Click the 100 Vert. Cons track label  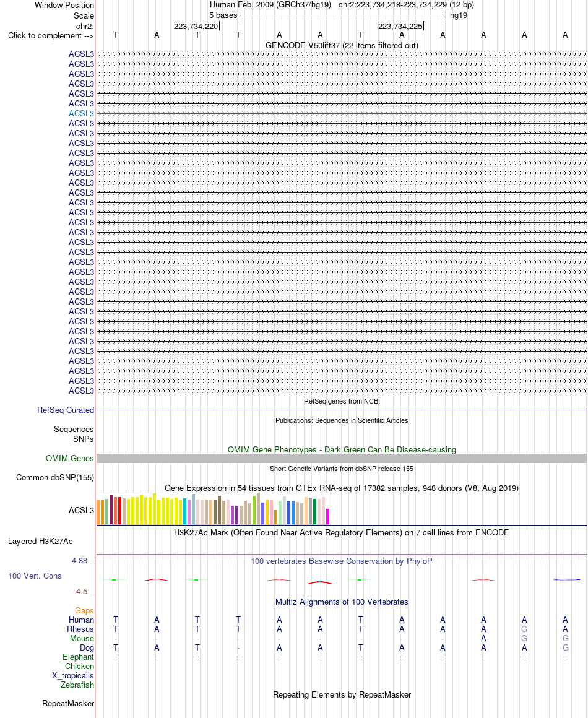(x=35, y=576)
